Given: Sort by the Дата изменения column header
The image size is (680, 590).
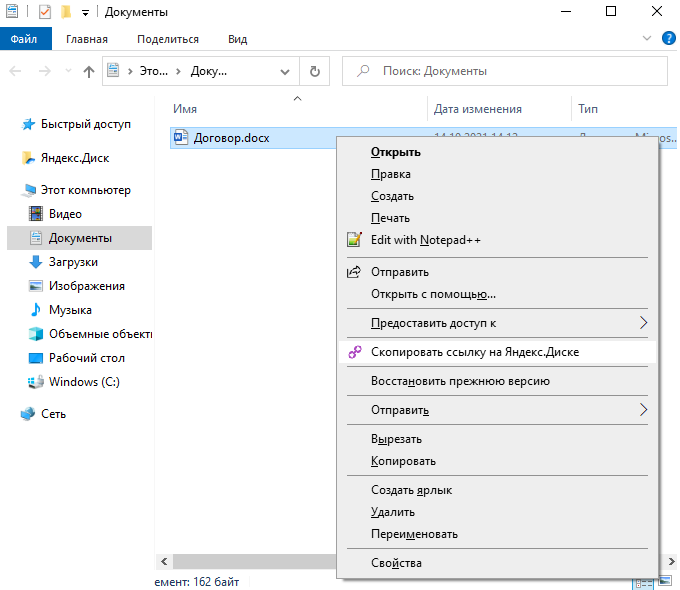Looking at the screenshot, I should 478,109.
